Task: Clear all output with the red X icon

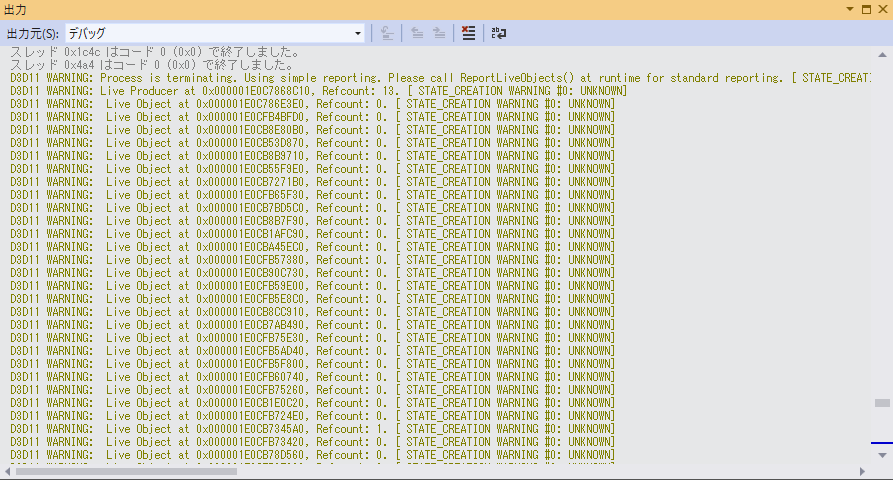Action: pyautogui.click(x=468, y=33)
